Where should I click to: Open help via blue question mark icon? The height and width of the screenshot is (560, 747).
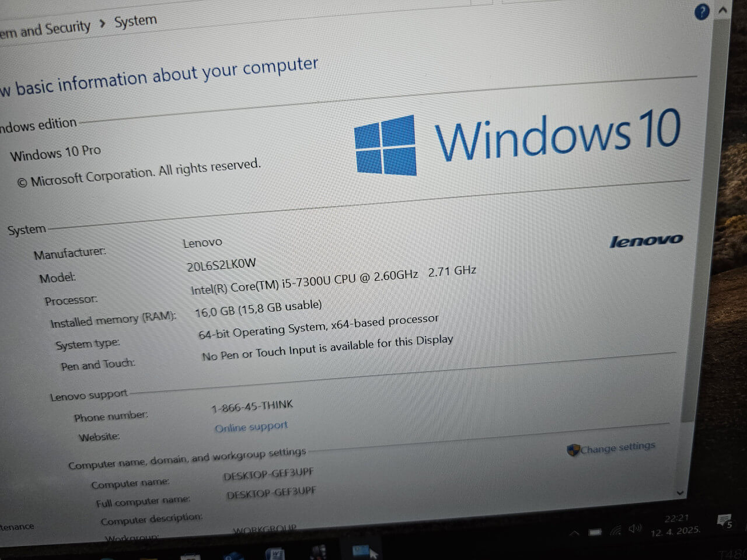click(702, 12)
